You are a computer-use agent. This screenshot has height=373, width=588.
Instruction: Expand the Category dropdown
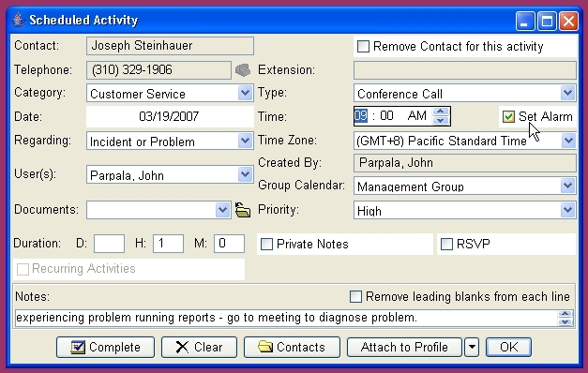click(245, 93)
